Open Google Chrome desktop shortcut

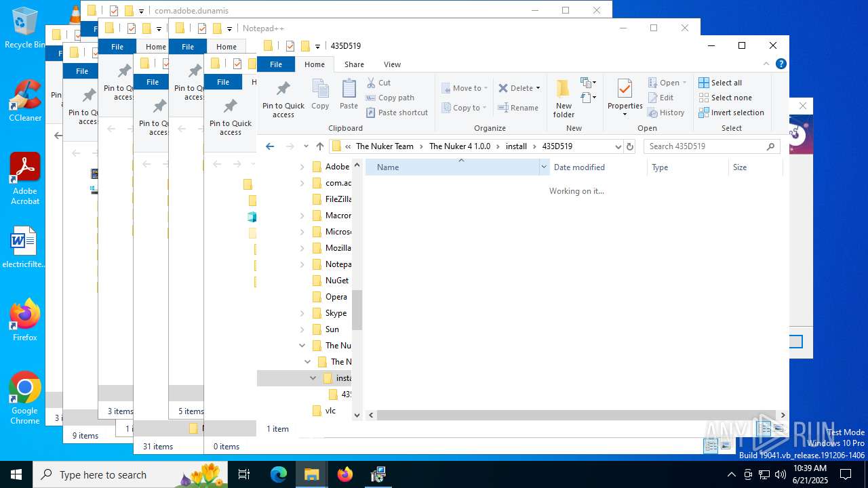coord(24,399)
